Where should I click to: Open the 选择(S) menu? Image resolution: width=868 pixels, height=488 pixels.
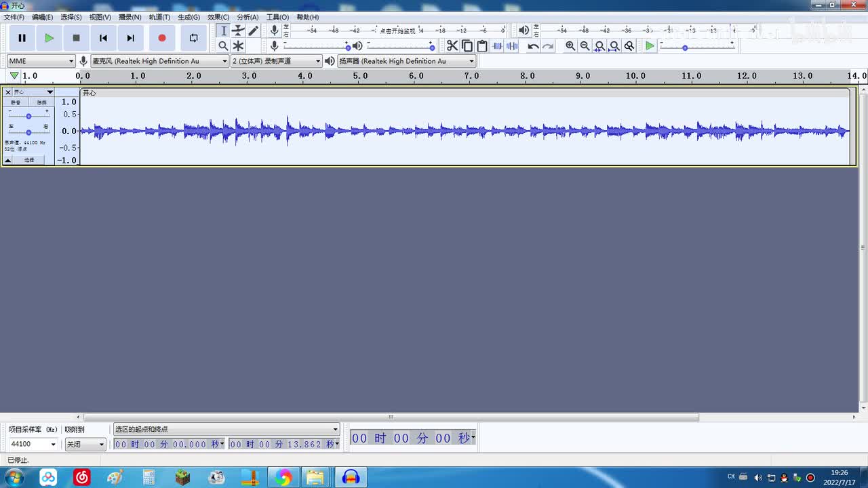pyautogui.click(x=71, y=17)
